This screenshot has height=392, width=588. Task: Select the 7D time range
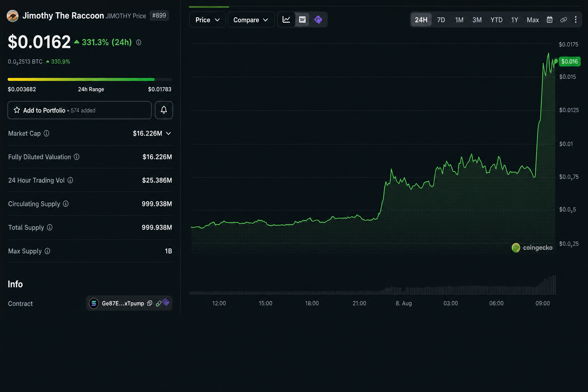(441, 20)
